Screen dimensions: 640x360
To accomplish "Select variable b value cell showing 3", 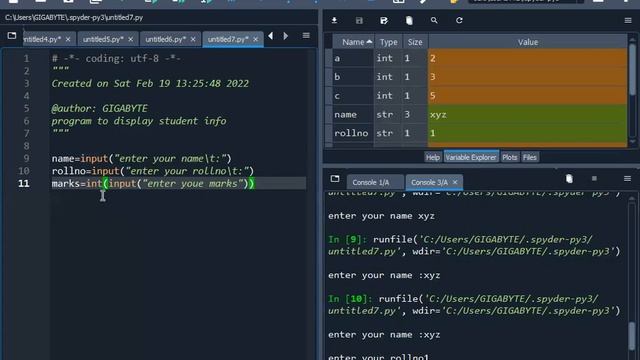I will click(527, 77).
